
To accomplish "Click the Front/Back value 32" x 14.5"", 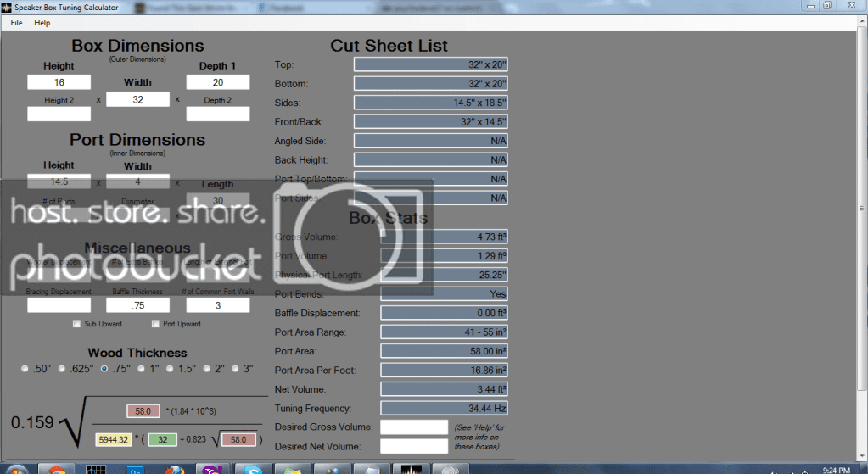I will tap(431, 122).
